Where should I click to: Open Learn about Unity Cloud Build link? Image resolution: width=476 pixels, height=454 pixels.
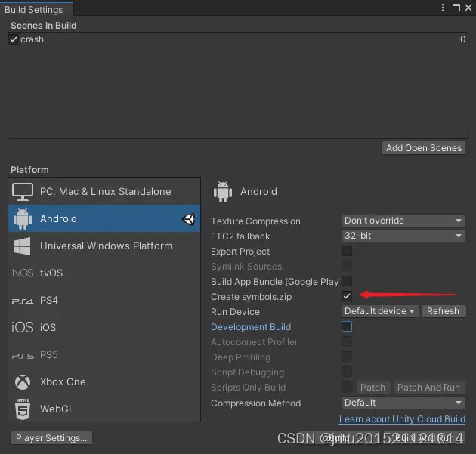(x=402, y=419)
